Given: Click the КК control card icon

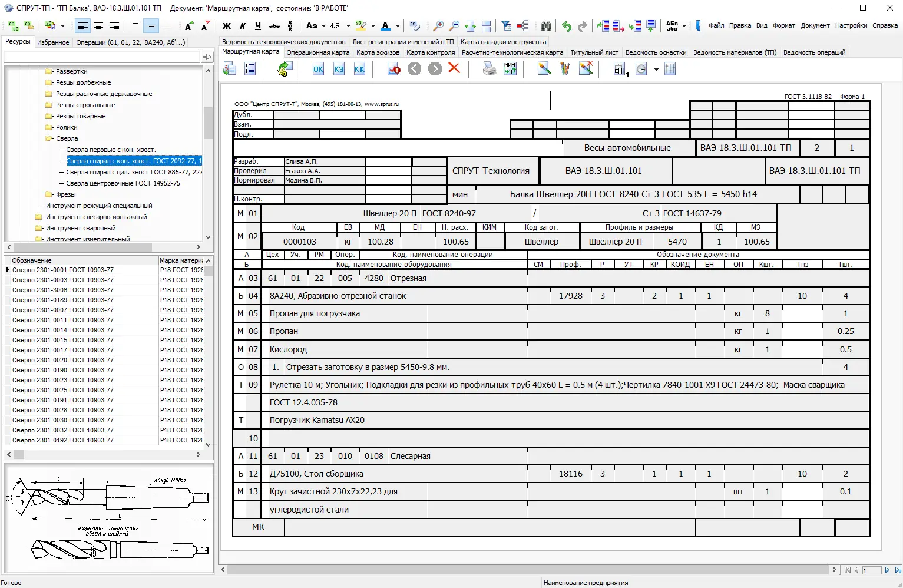Looking at the screenshot, I should 360,69.
